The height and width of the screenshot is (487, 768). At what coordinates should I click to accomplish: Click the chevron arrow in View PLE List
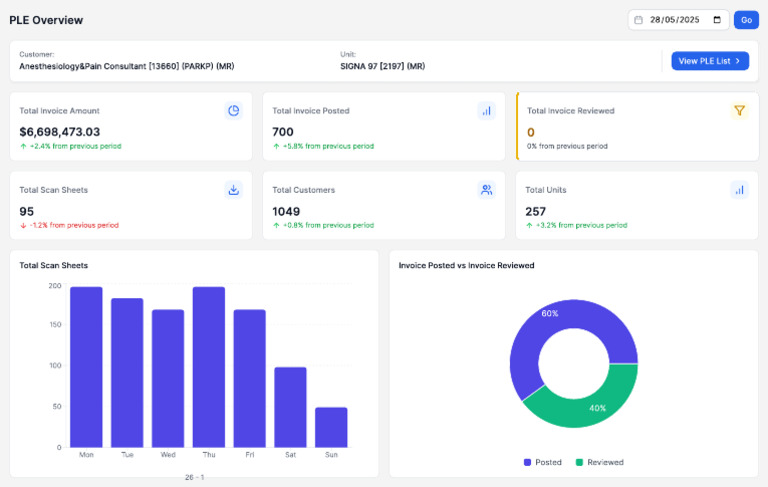click(738, 61)
